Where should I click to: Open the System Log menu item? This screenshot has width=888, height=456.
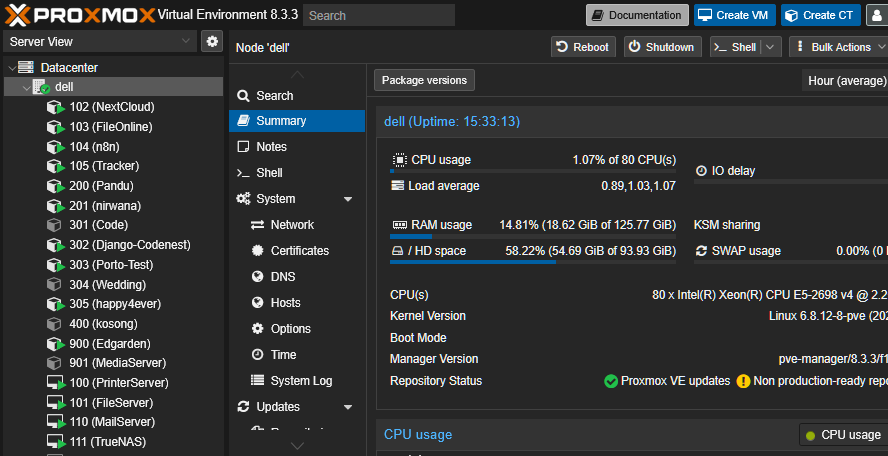click(x=297, y=381)
